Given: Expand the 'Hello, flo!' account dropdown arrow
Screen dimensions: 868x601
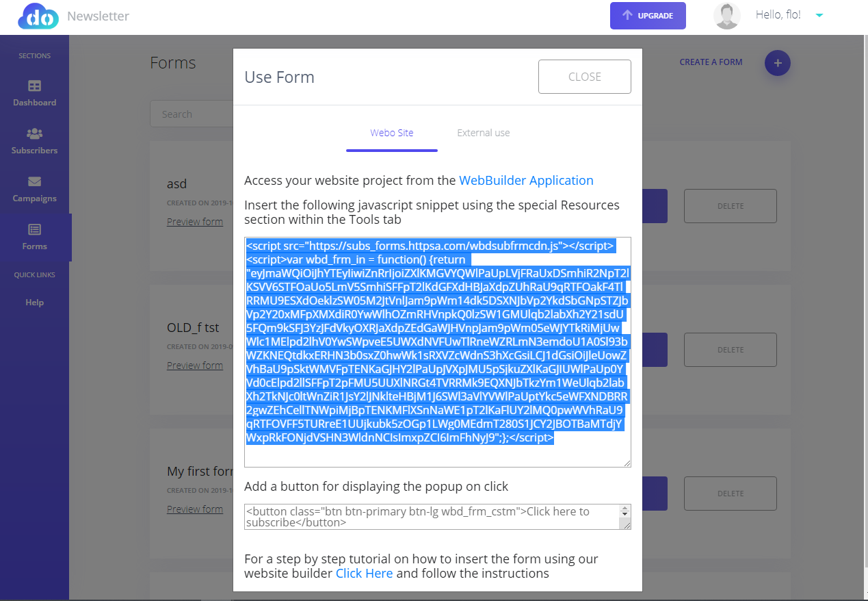Looking at the screenshot, I should point(820,15).
